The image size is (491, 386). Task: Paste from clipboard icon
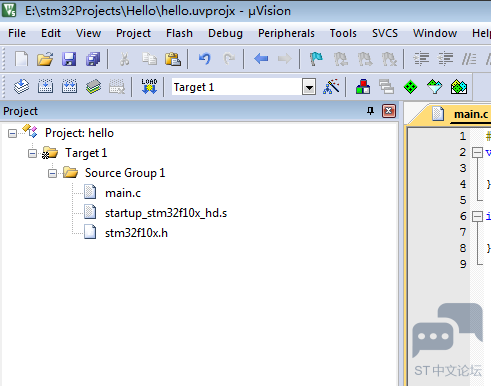click(x=173, y=59)
